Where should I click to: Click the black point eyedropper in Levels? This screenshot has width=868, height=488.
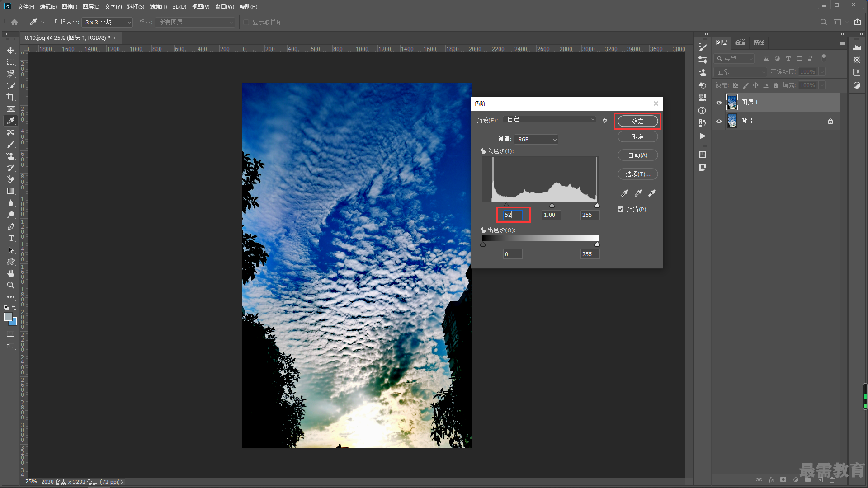pos(624,193)
